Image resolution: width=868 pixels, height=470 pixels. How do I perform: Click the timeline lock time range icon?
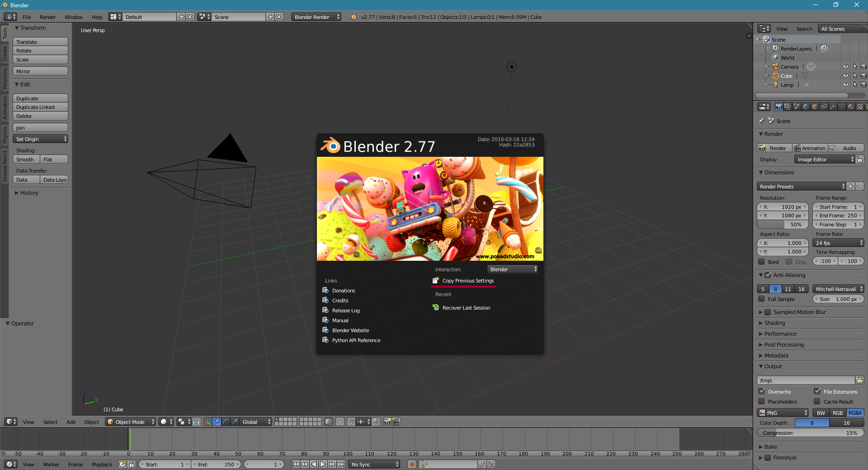click(132, 464)
